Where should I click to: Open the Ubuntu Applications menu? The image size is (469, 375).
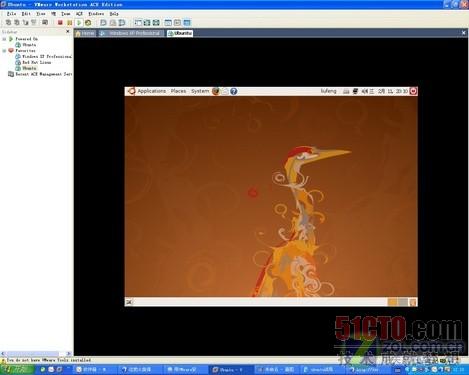151,91
